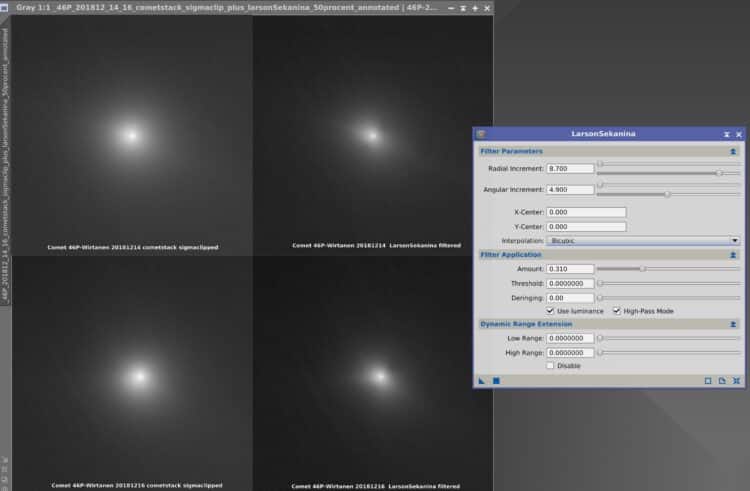Click the Amount slider handle
The height and width of the screenshot is (491, 750).
point(643,269)
